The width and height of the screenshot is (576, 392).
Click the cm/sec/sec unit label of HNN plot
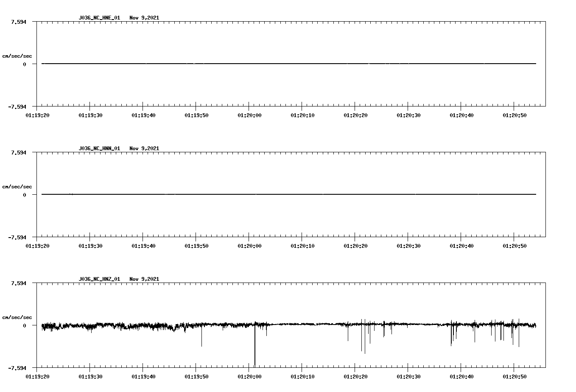17,187
